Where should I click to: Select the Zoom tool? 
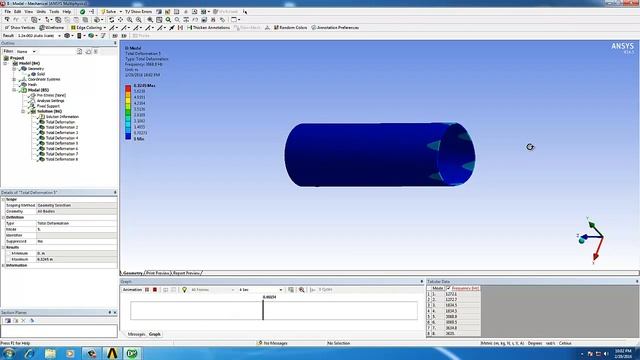coord(129,20)
